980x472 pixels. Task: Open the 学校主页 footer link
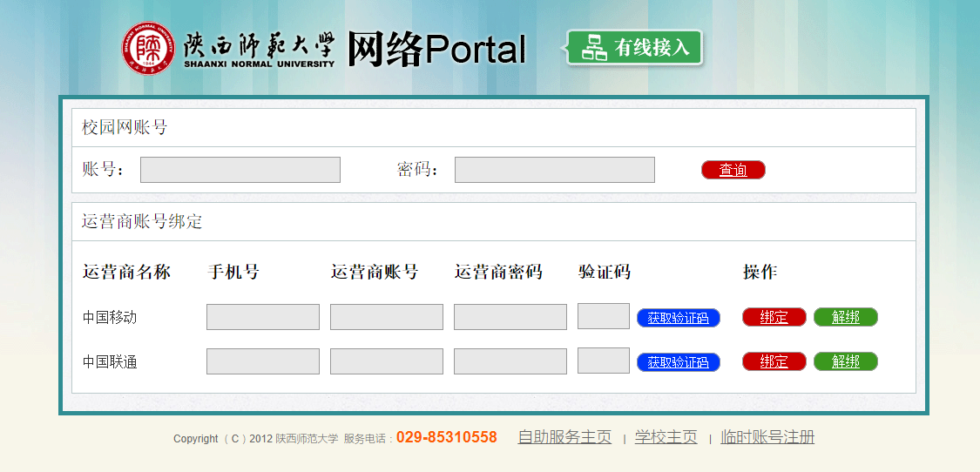666,437
